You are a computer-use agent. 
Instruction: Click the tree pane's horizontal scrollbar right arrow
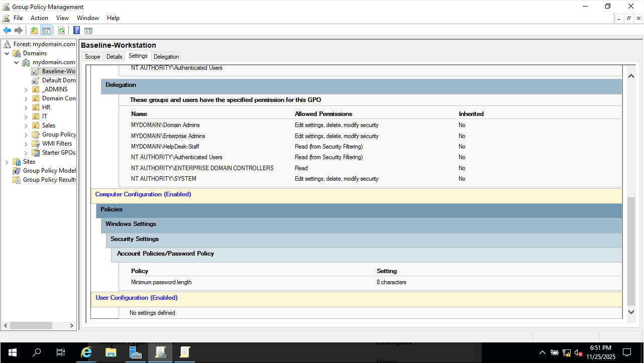[72, 326]
